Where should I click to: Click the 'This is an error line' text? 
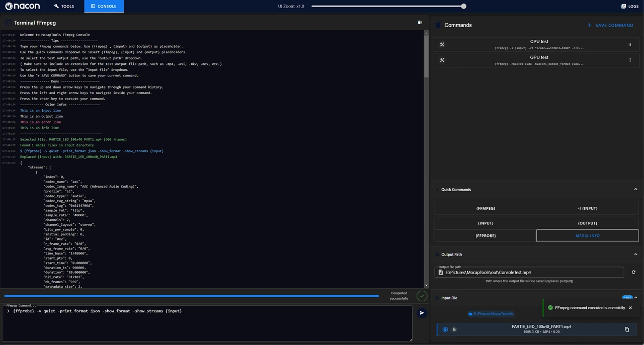click(x=40, y=122)
